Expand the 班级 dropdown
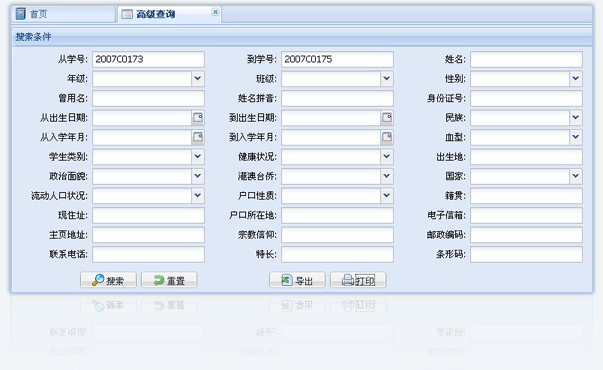This screenshot has height=370, width=603. 387,78
